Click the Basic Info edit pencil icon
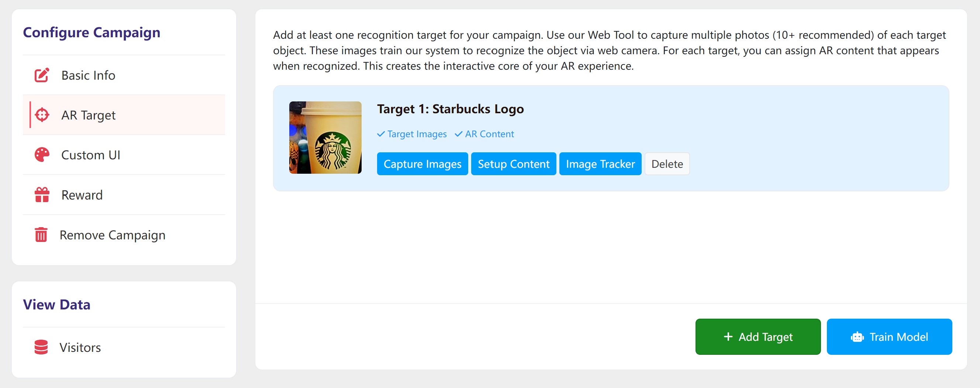The width and height of the screenshot is (980, 388). pos(42,75)
